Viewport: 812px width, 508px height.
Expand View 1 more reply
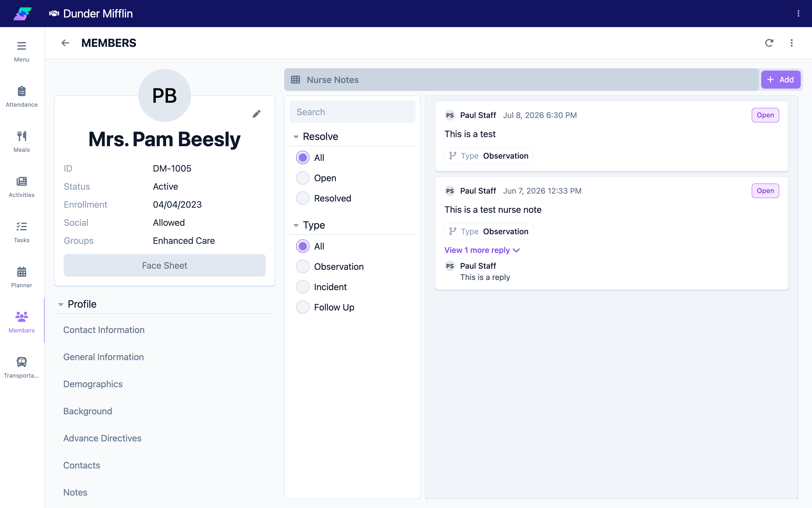point(482,250)
